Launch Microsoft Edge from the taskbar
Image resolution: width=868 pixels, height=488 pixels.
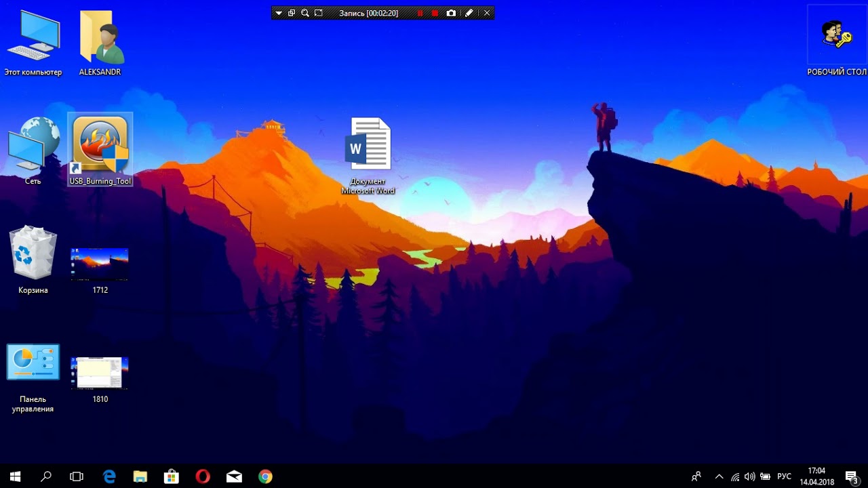click(109, 476)
